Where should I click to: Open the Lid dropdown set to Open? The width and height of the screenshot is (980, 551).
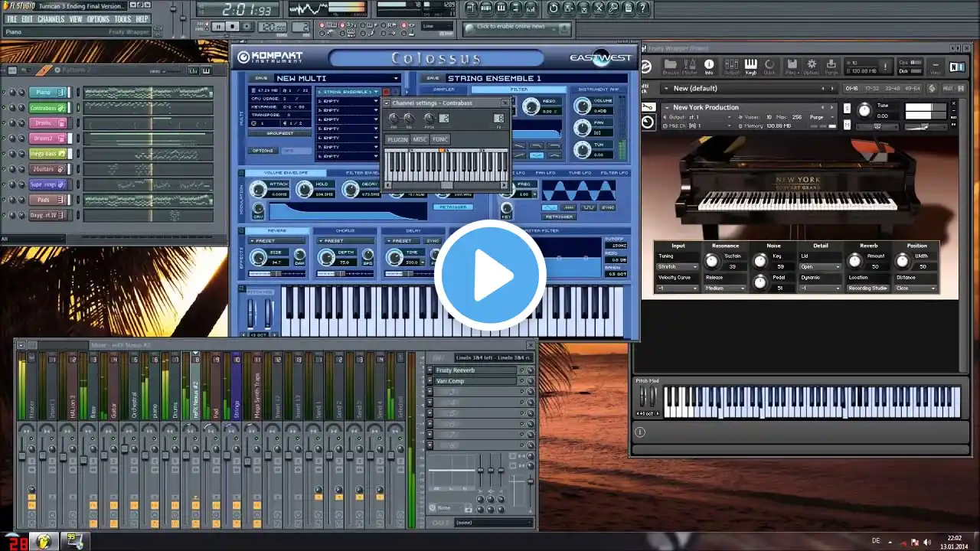pos(820,267)
